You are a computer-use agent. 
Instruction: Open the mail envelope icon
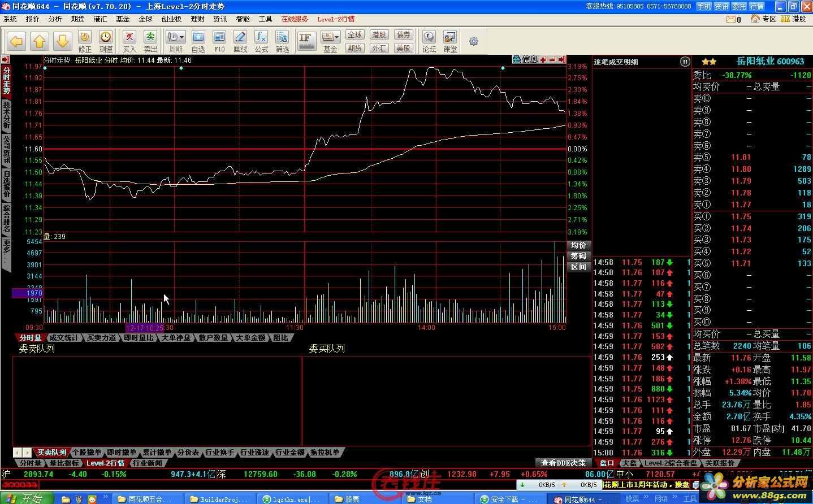(731, 19)
